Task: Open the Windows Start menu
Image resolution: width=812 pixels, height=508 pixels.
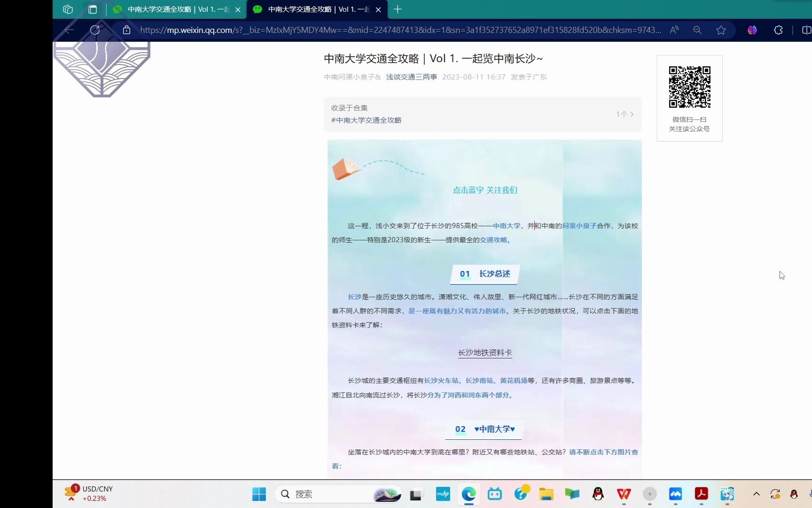Action: (259, 494)
